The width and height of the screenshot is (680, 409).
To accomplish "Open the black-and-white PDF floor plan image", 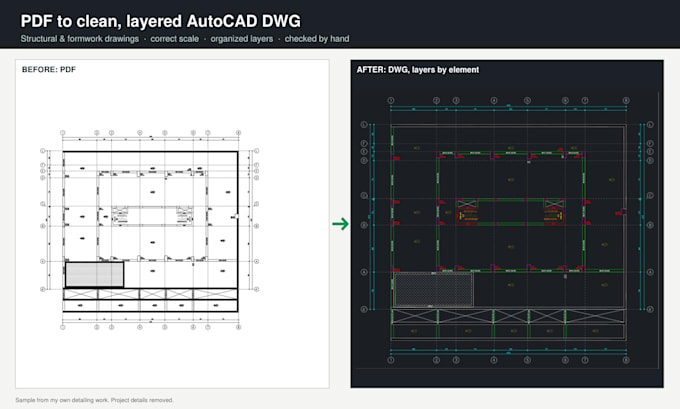I will coord(150,230).
